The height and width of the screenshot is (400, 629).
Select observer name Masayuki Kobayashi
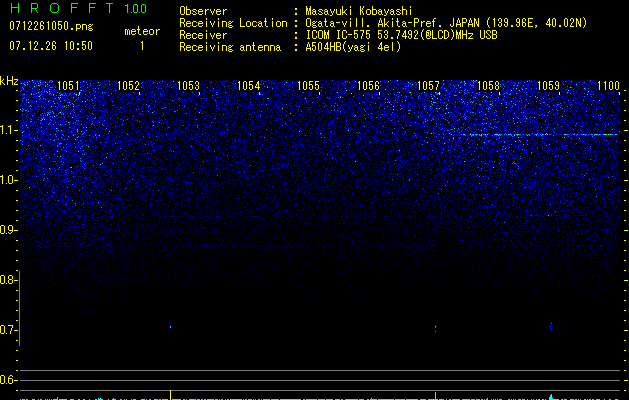[x=359, y=11]
